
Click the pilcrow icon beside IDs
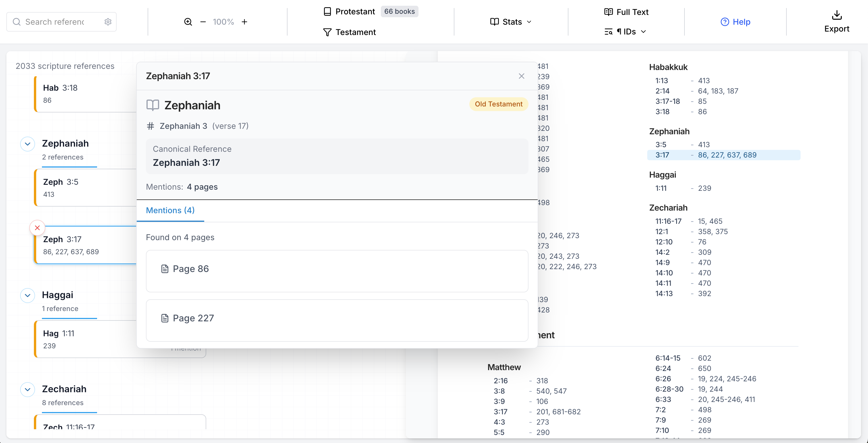point(619,31)
